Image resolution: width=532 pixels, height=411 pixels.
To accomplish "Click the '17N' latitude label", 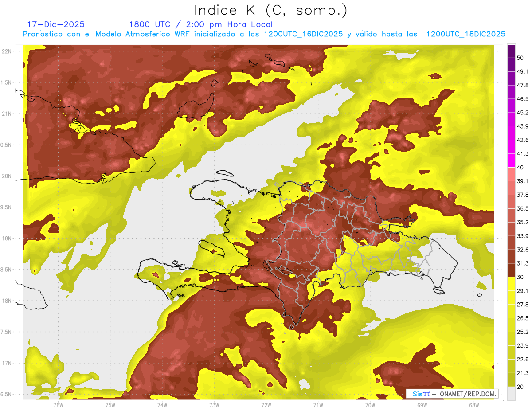I will tap(7, 363).
